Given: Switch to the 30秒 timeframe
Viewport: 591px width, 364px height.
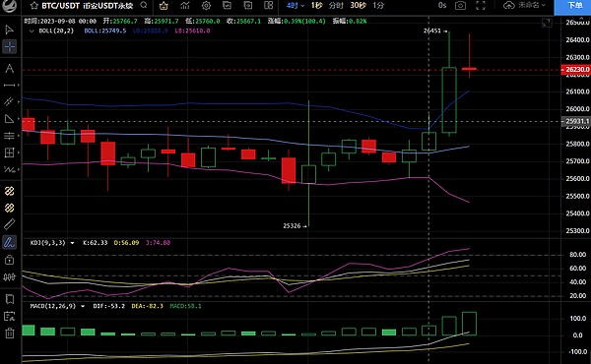Looking at the screenshot, I should click(358, 5).
